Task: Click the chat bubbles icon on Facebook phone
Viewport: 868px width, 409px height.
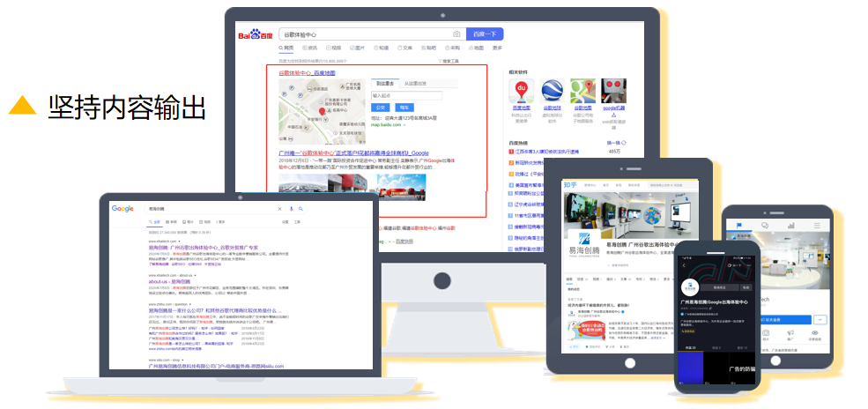Action: coord(765,226)
